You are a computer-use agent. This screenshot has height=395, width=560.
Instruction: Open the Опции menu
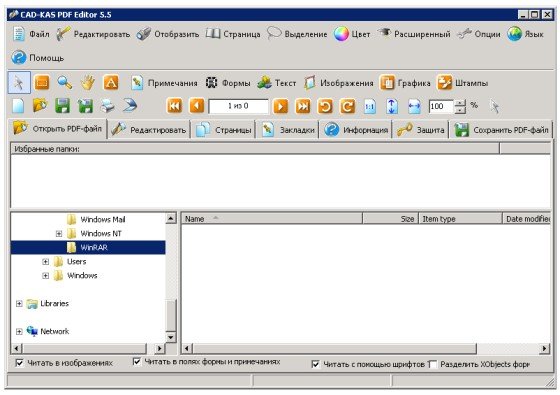coord(479,34)
